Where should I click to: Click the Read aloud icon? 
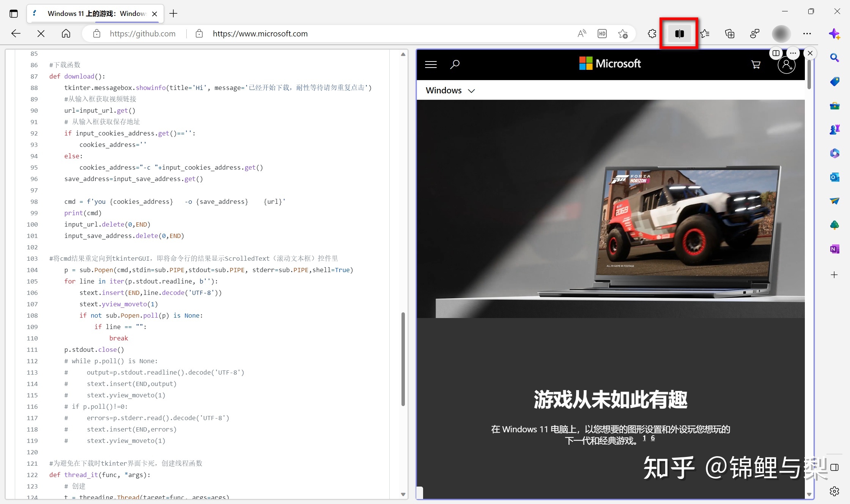582,34
